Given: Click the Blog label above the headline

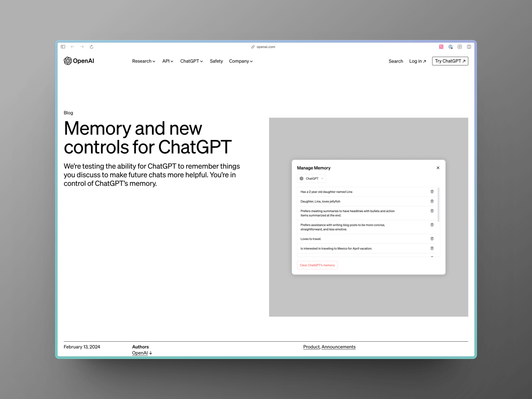Looking at the screenshot, I should (x=68, y=113).
